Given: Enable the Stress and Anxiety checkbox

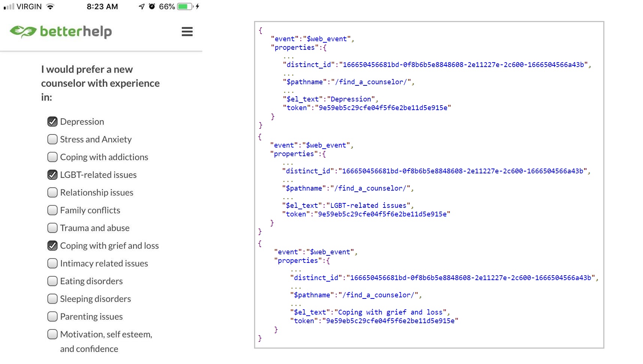Looking at the screenshot, I should coord(52,139).
